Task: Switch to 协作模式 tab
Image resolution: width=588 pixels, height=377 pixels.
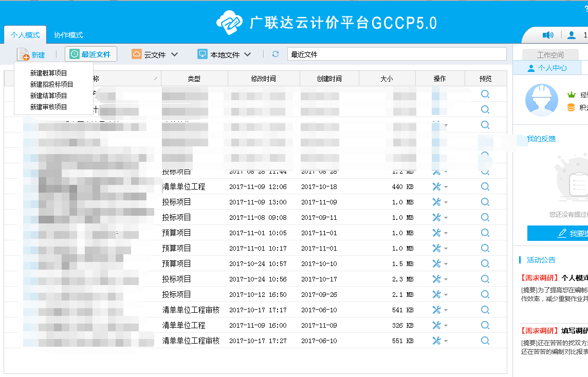Action: 68,35
